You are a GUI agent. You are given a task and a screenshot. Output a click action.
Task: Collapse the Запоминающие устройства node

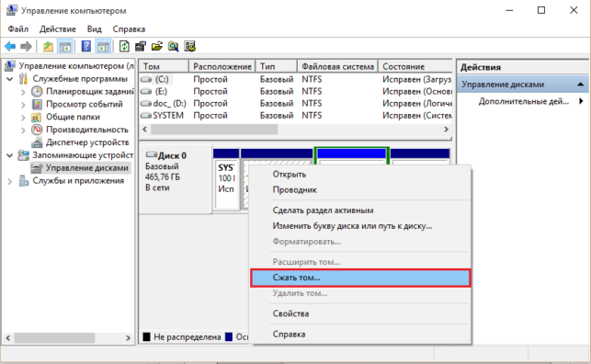point(10,155)
